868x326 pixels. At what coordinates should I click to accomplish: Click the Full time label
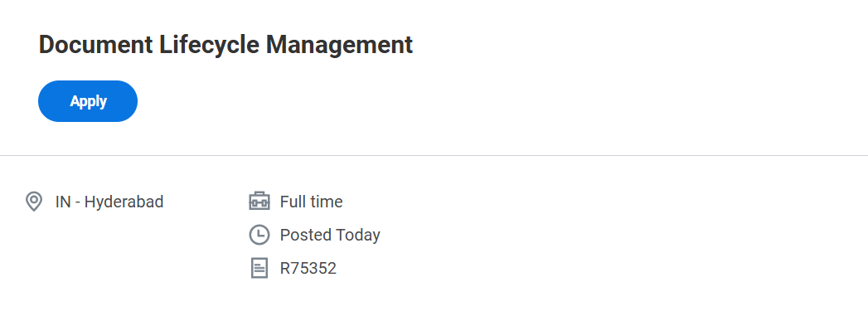click(x=311, y=202)
